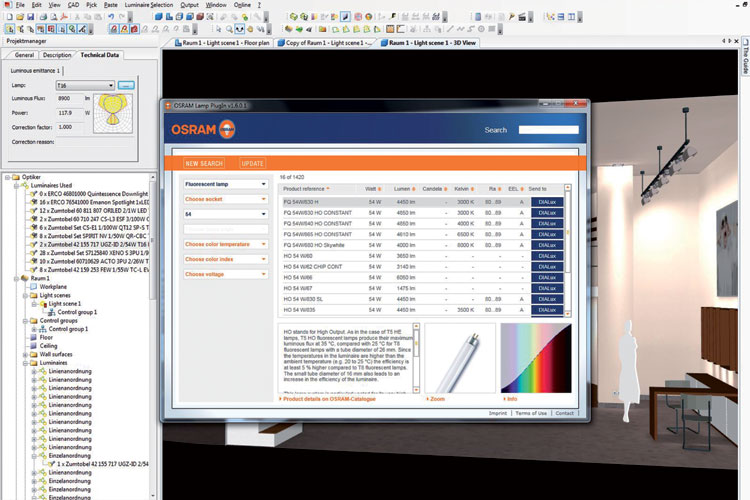Click the OSRAM plugin Search field
The image size is (750, 500).
coord(549,130)
